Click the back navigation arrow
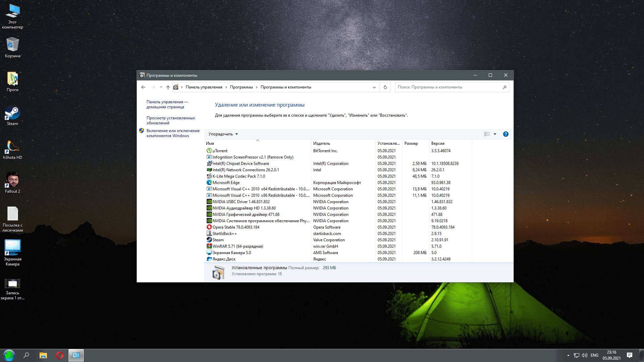Image resolution: width=644 pixels, height=362 pixels. pos(143,87)
